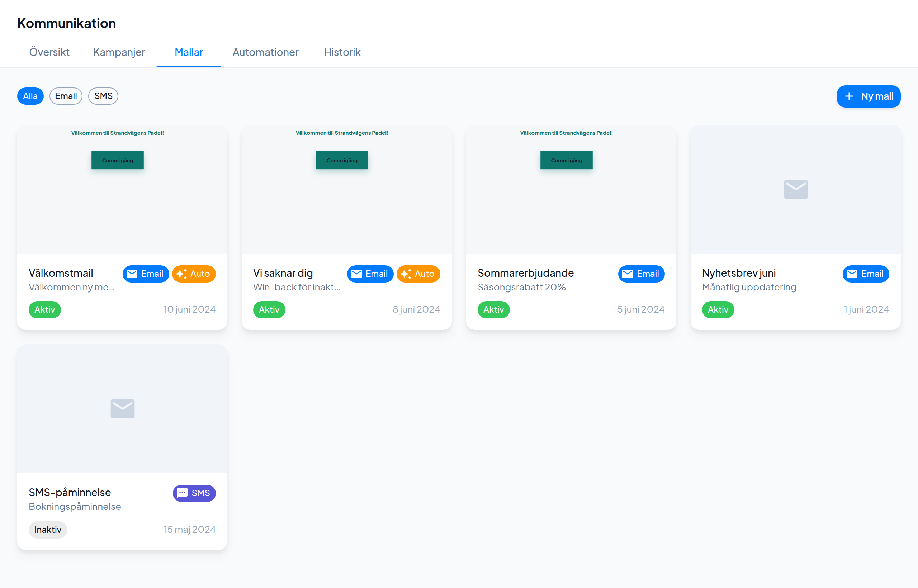
Task: Switch to the Översikt tab
Action: pos(49,52)
